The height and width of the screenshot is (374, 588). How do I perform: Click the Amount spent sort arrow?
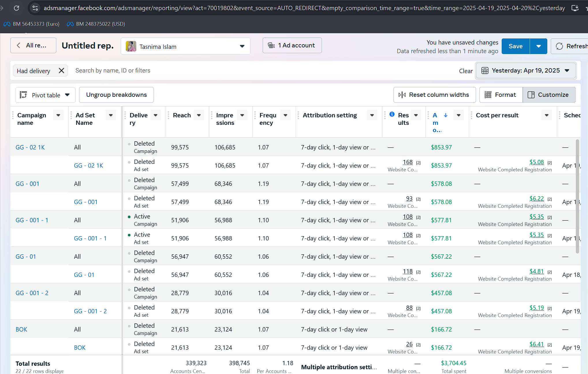445,115
